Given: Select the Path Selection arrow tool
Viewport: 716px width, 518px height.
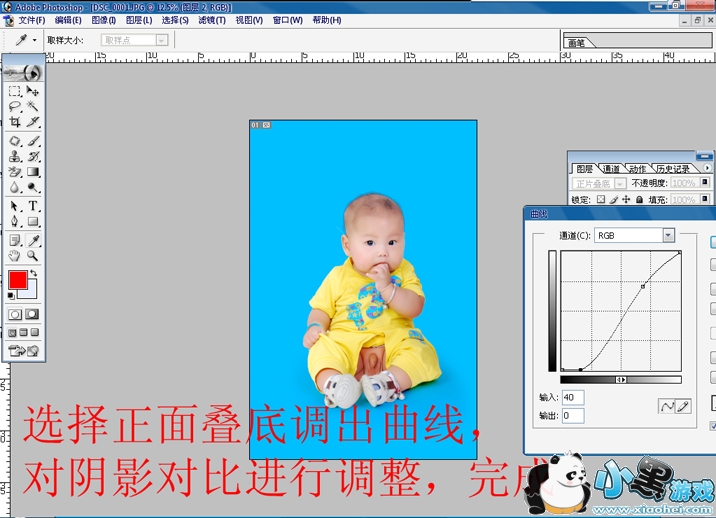Looking at the screenshot, I should coord(15,206).
